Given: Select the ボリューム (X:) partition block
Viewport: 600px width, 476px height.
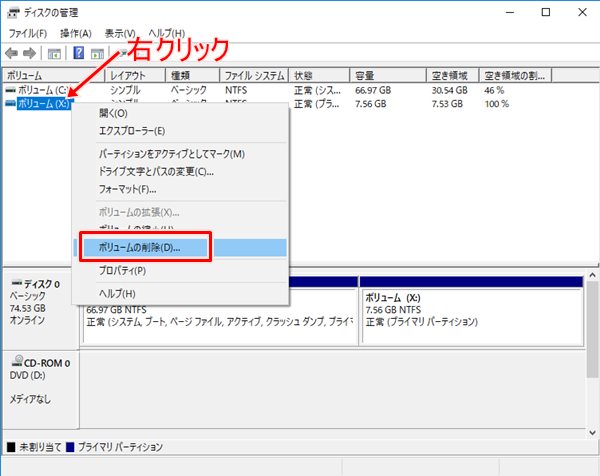Looking at the screenshot, I should point(470,316).
